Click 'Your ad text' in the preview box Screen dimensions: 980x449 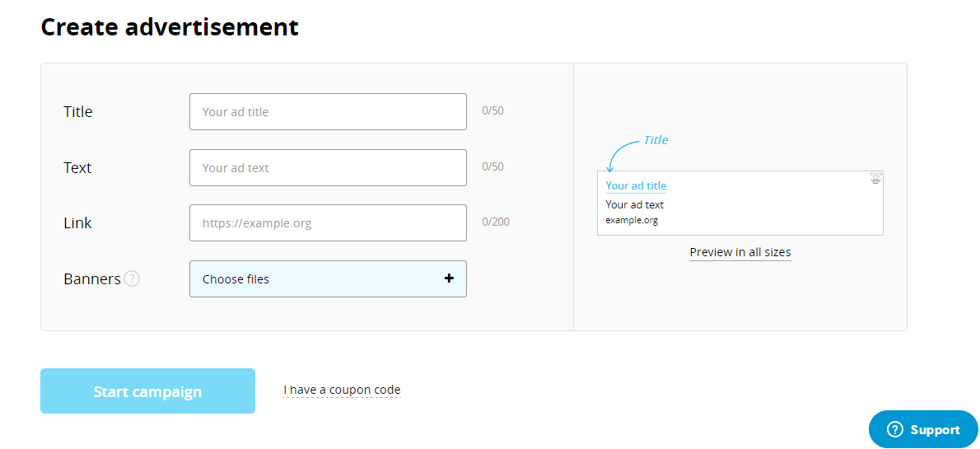pyautogui.click(x=634, y=204)
